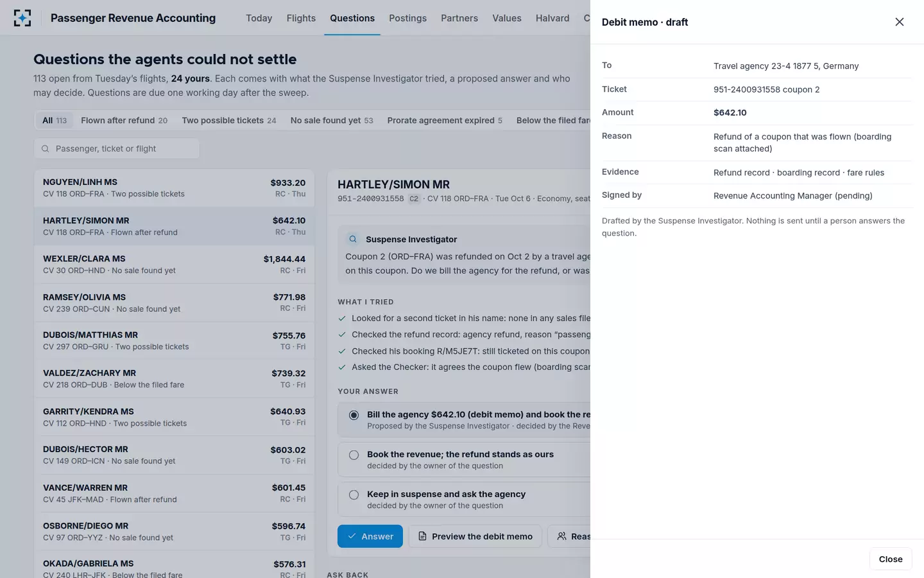The image size is (924, 578).
Task: Click the document icon on Preview the debit memo
Action: click(422, 536)
